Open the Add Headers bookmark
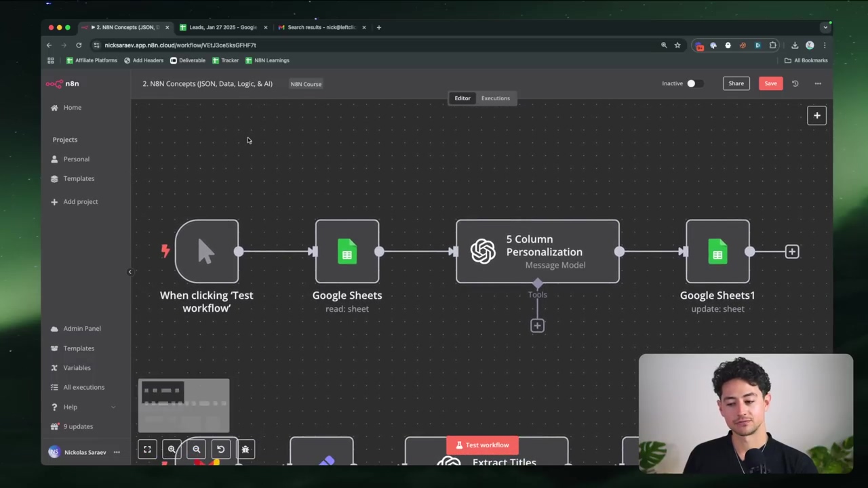868x488 pixels. coord(143,60)
